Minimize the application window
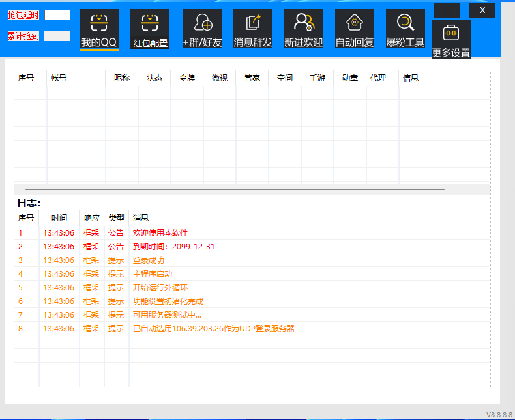The width and height of the screenshot is (515, 420). coord(447,10)
